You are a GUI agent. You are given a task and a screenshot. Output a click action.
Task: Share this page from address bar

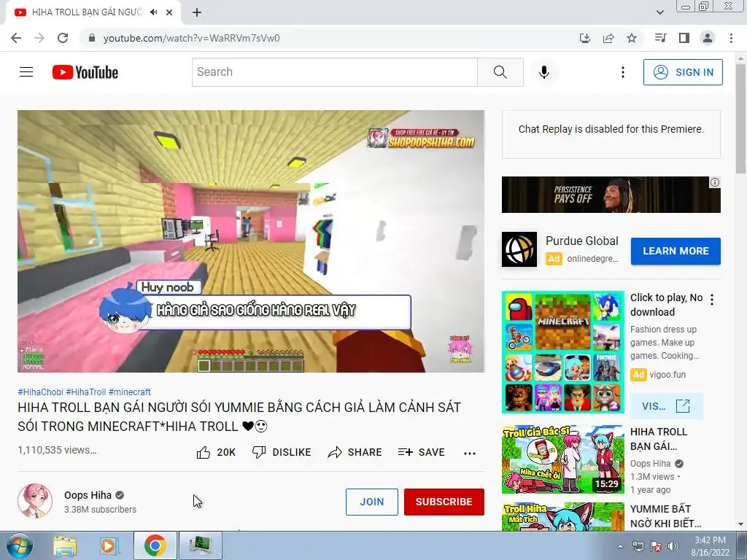click(x=608, y=38)
